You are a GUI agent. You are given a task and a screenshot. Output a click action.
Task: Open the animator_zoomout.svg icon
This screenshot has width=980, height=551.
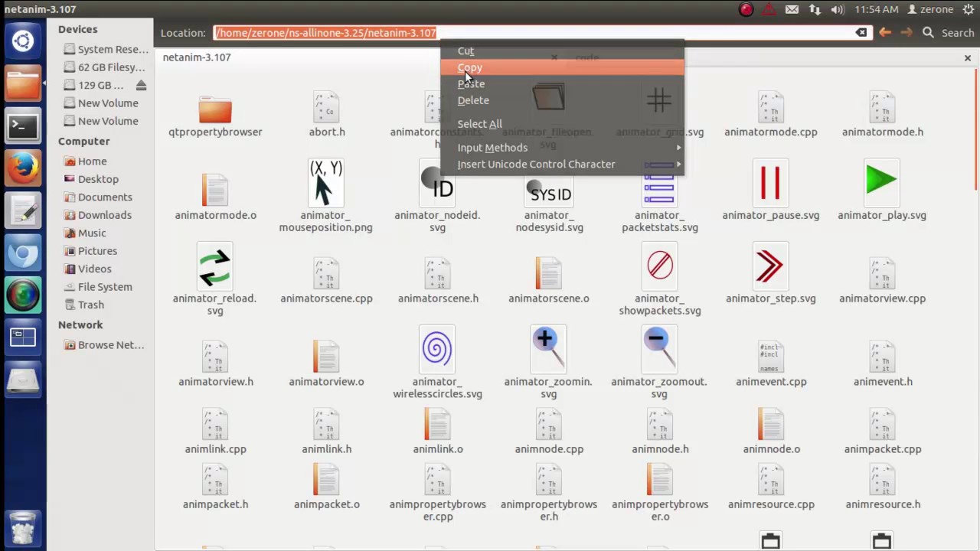point(659,349)
